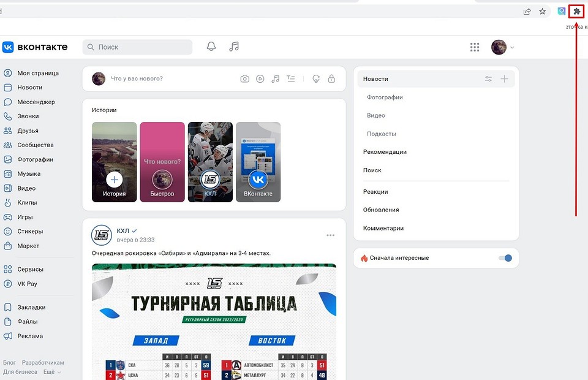
Task: Click the profile avatar in the header
Action: tap(499, 47)
